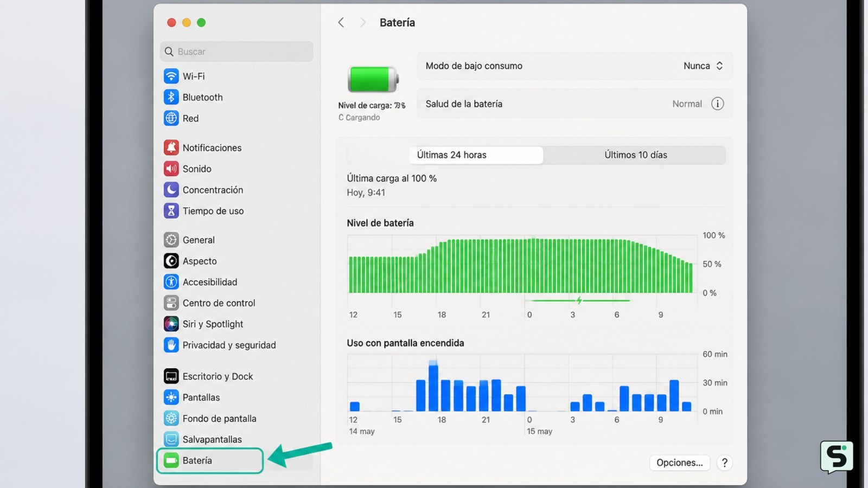This screenshot has width=868, height=488.
Task: Open the Tiempo de uso hourglass icon
Action: 171,211
